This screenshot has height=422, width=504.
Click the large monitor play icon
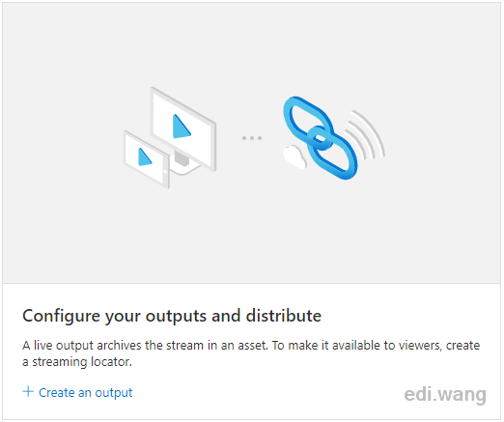(x=183, y=128)
